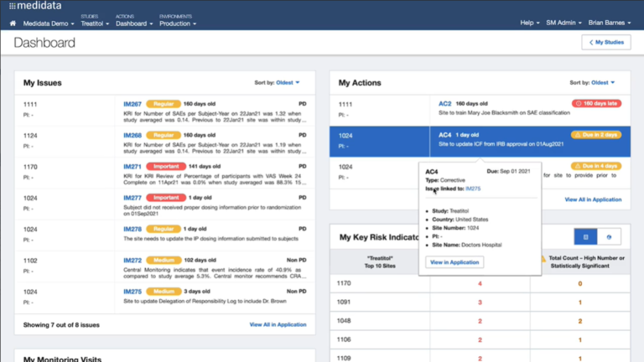The width and height of the screenshot is (644, 362).
Task: Click the Medium badge on IM272
Action: pyautogui.click(x=164, y=260)
